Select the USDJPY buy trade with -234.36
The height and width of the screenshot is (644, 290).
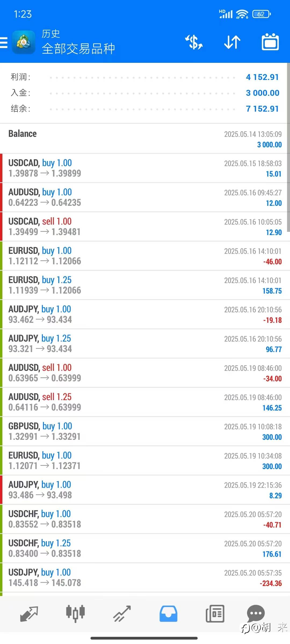point(145,577)
